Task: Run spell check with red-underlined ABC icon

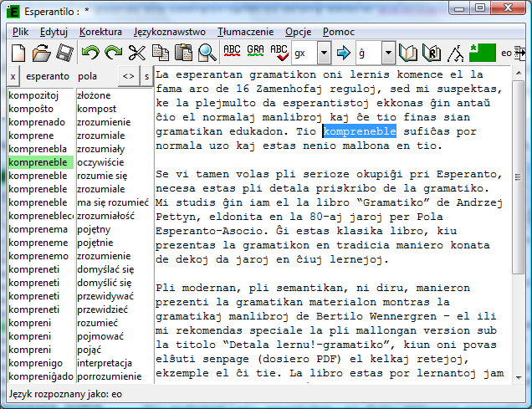Action: tap(232, 52)
